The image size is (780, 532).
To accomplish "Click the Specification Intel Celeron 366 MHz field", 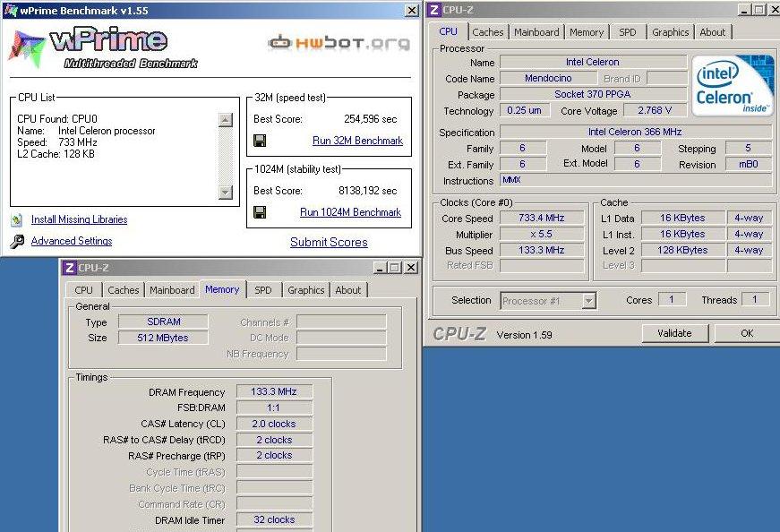I will (635, 132).
